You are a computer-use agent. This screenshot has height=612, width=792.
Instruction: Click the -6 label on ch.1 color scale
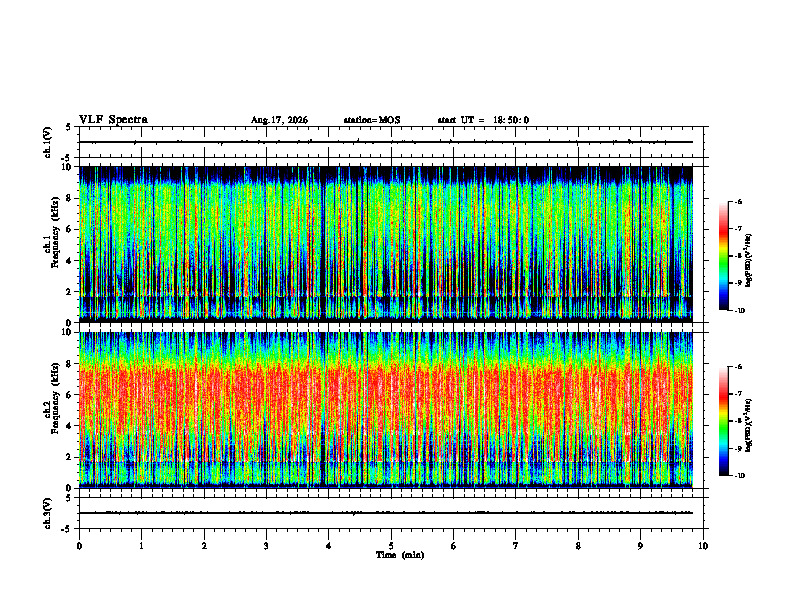(x=738, y=201)
